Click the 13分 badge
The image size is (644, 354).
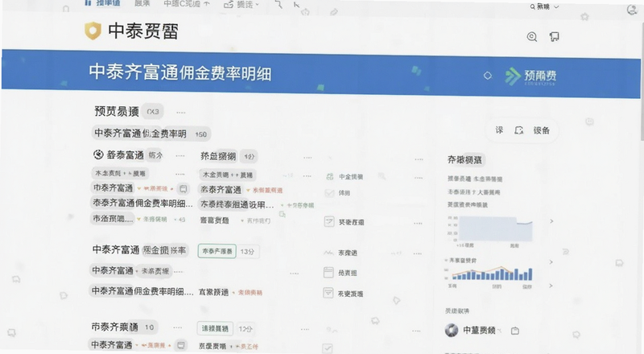[247, 251]
